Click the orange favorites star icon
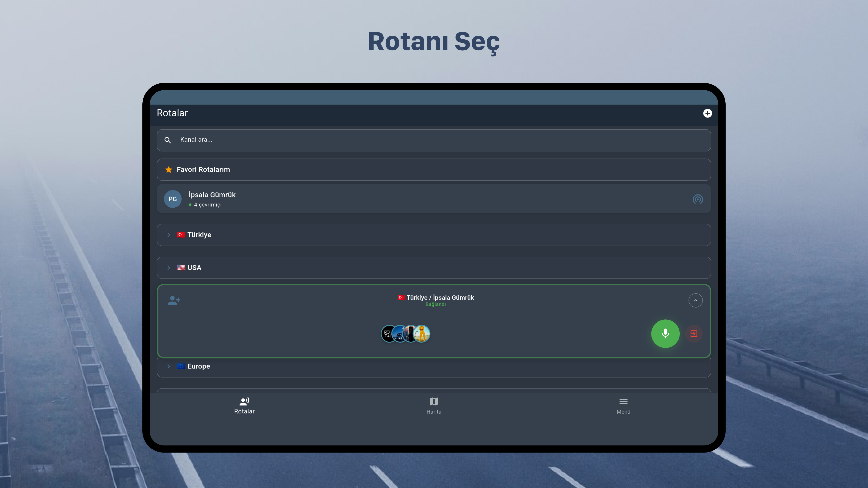The image size is (868, 488). tap(168, 170)
